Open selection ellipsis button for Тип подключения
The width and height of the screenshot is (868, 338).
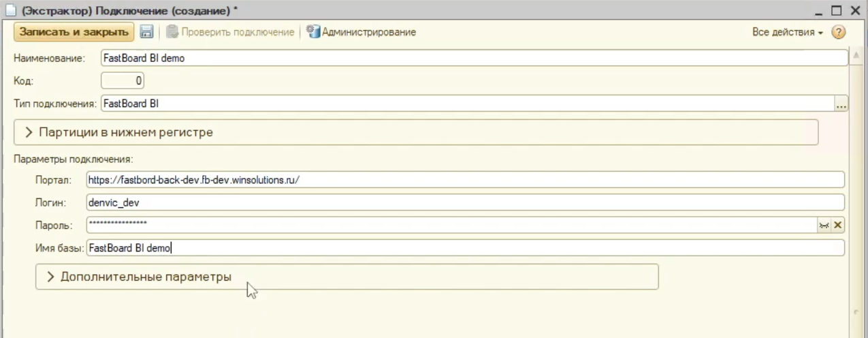tap(841, 104)
